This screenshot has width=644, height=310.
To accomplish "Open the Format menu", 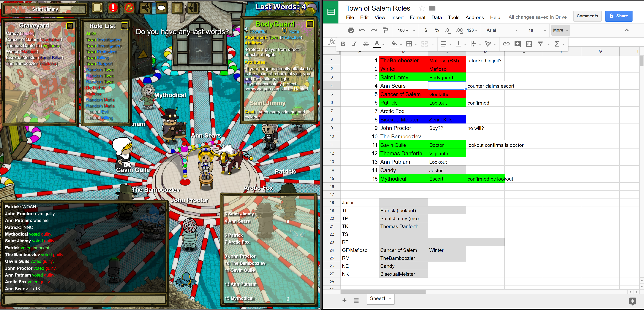I will [x=417, y=17].
